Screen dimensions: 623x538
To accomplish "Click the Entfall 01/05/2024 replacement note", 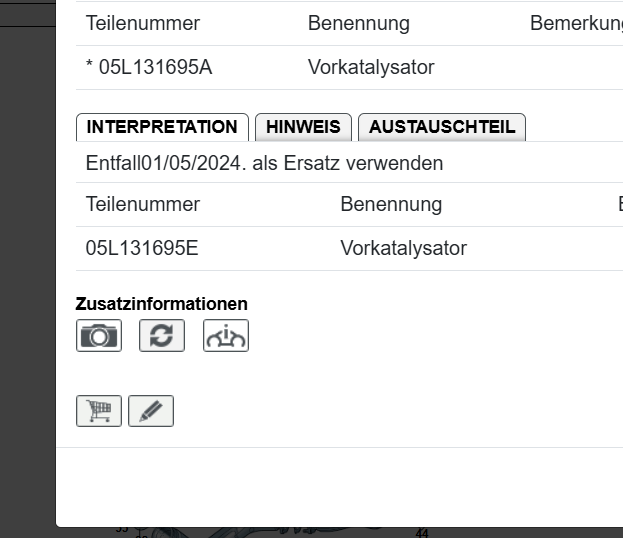I will point(264,163).
